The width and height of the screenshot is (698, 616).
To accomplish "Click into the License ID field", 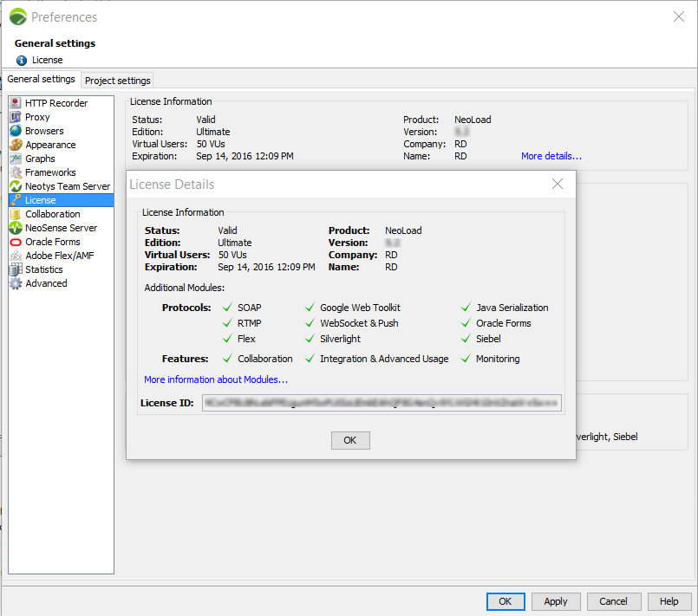I will 382,403.
